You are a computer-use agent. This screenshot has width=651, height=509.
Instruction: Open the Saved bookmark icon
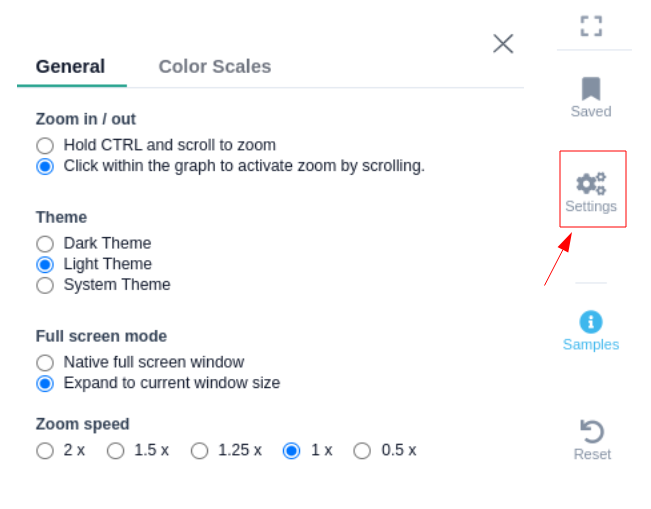click(x=591, y=89)
